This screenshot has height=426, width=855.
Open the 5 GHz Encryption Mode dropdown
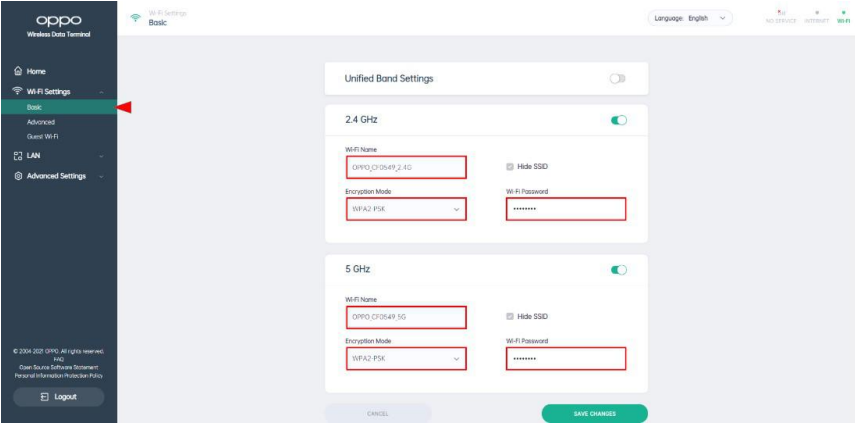point(406,359)
